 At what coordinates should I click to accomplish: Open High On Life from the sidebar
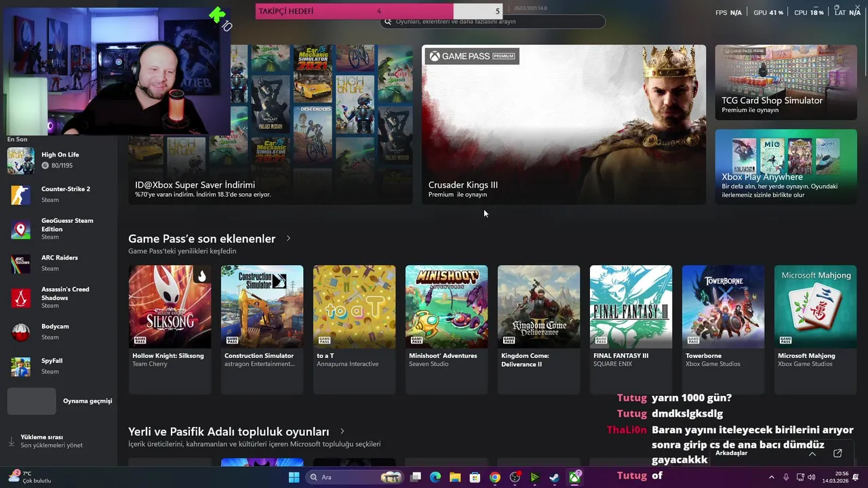tap(60, 160)
